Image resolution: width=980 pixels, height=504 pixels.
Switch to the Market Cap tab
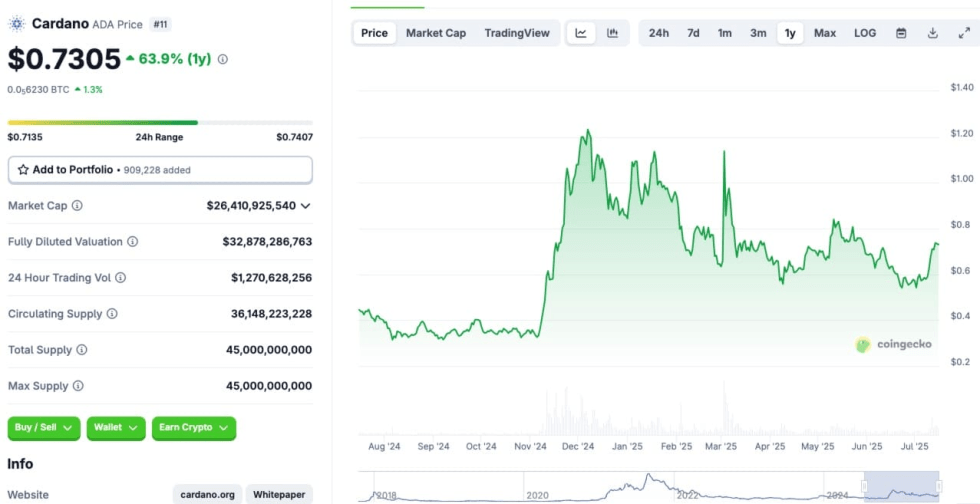pos(435,33)
